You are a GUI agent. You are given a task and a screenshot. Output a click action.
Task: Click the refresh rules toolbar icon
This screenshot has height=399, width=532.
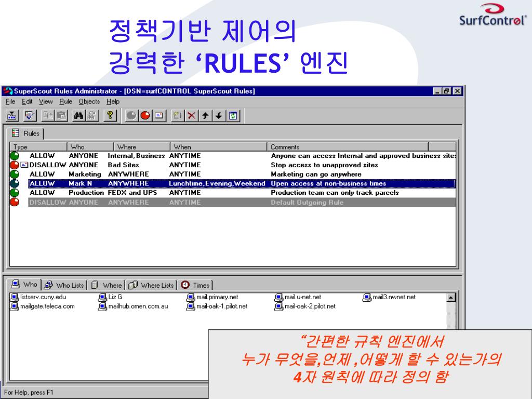(x=233, y=116)
